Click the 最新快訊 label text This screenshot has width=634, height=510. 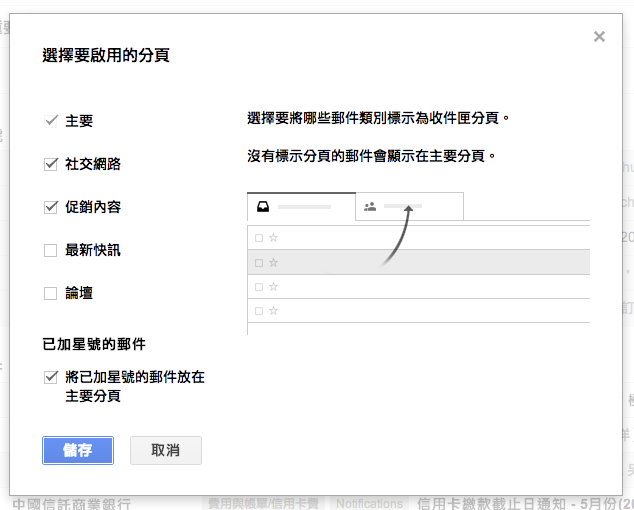(x=93, y=250)
